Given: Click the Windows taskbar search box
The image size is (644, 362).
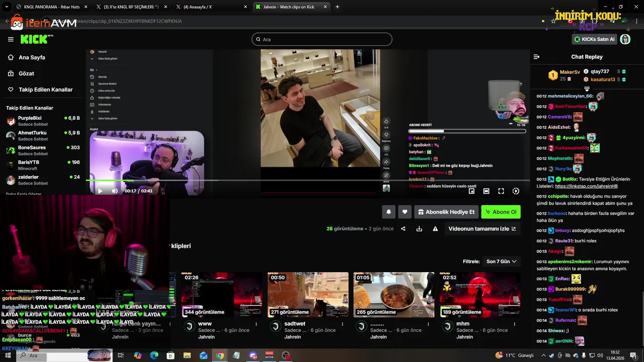Looking at the screenshot, I should 64,355.
